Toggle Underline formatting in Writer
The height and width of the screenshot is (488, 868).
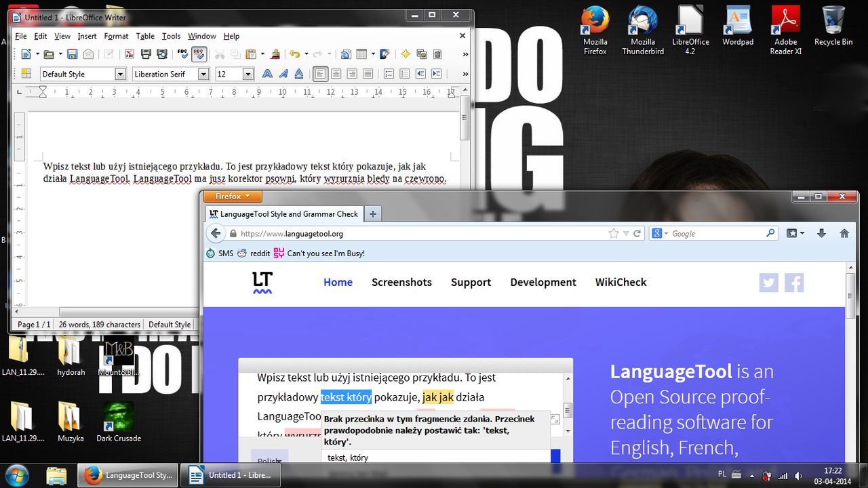[x=299, y=74]
